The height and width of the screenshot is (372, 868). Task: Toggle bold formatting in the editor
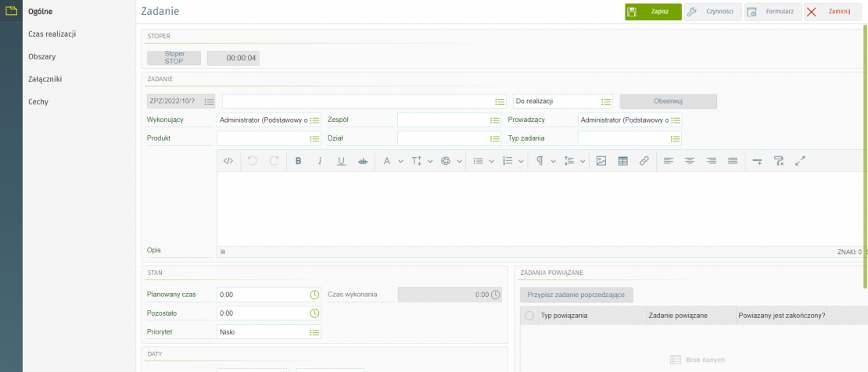[298, 161]
